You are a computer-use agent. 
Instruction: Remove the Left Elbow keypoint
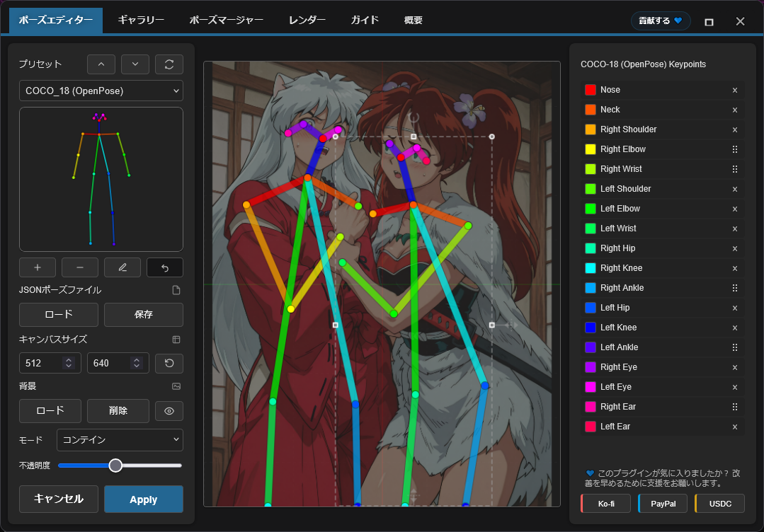point(735,209)
